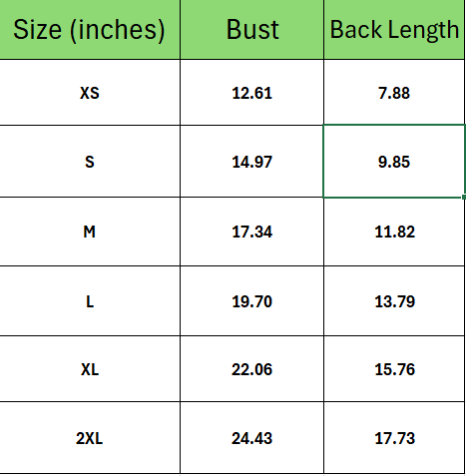Select the XL size cell
The image size is (466, 476).
(x=90, y=369)
